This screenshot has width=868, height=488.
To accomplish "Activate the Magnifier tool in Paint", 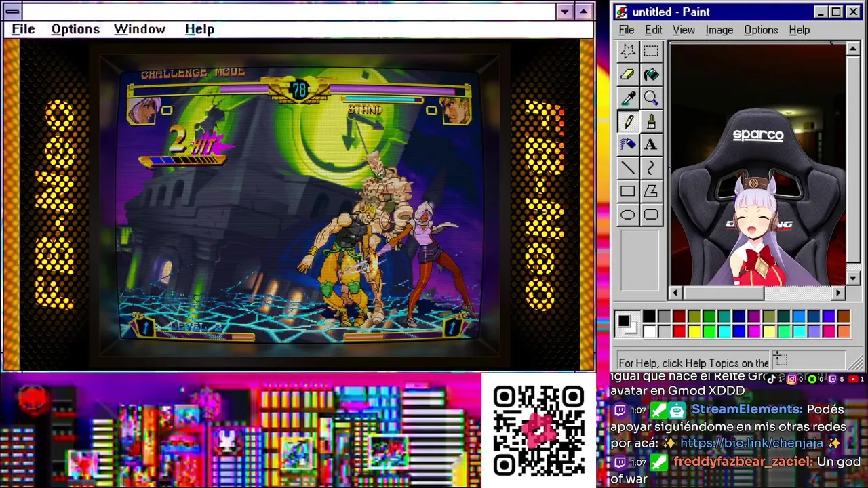I will pos(651,98).
